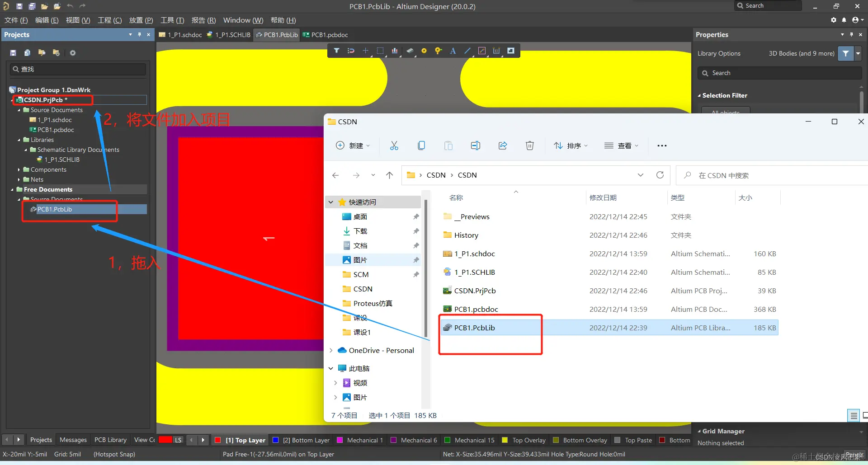Select the place string text tool
Viewport: 868px width, 465px height.
[453, 51]
